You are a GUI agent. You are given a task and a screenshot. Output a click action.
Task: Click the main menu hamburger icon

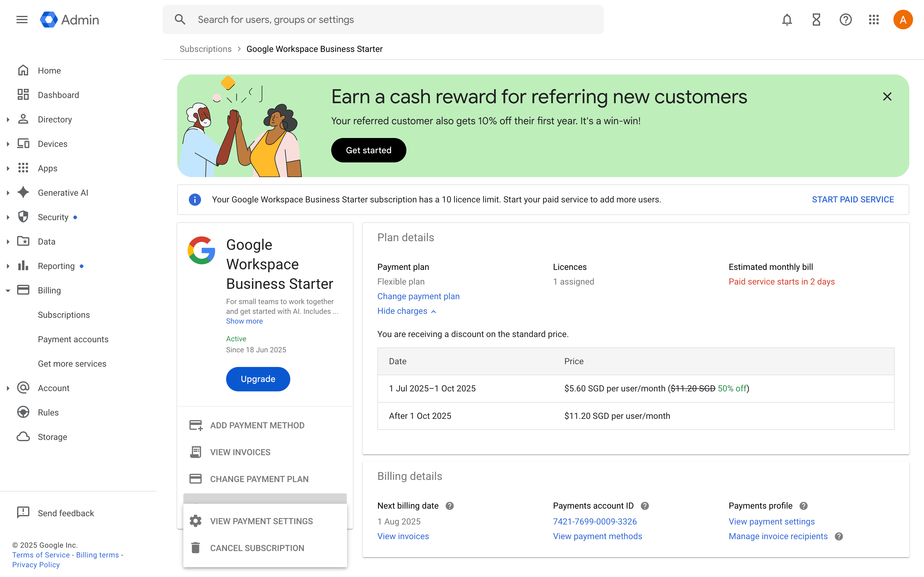22,20
